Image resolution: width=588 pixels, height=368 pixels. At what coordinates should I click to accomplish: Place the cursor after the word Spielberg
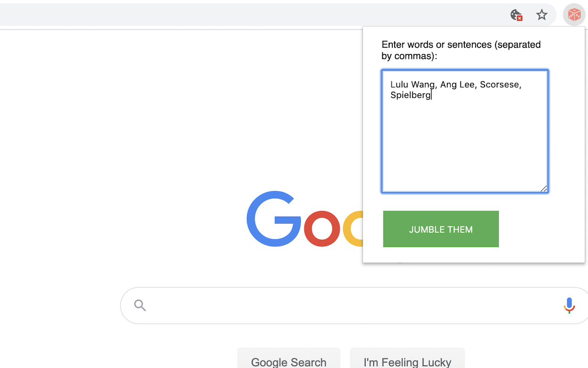click(x=431, y=95)
